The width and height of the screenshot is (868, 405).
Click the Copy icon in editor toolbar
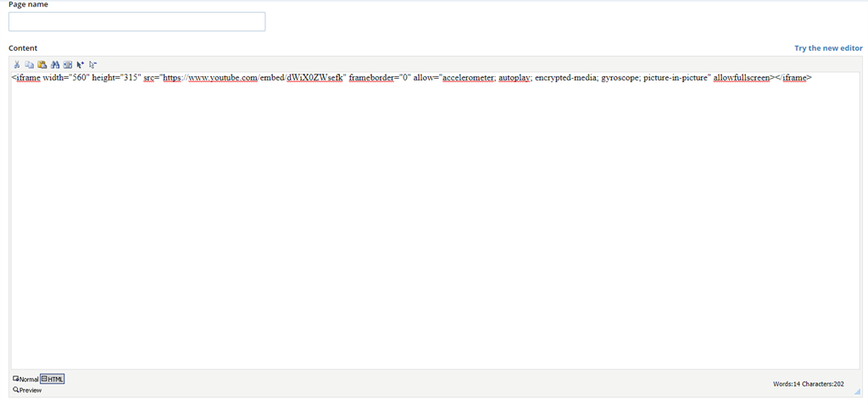click(30, 64)
